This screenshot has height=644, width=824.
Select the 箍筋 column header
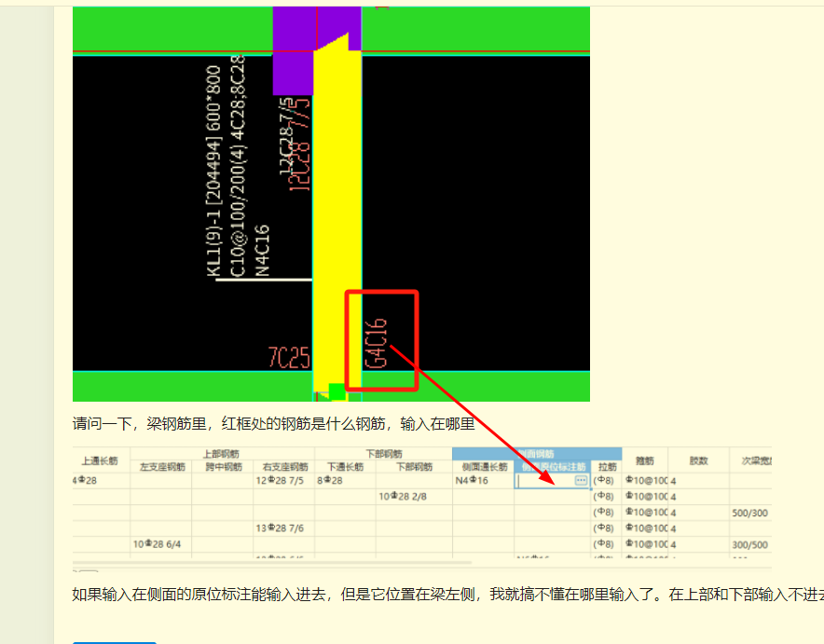645,460
